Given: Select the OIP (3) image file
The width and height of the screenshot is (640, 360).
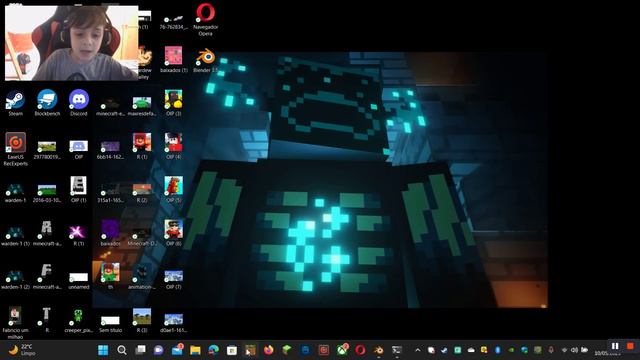Looking at the screenshot, I should 173,103.
